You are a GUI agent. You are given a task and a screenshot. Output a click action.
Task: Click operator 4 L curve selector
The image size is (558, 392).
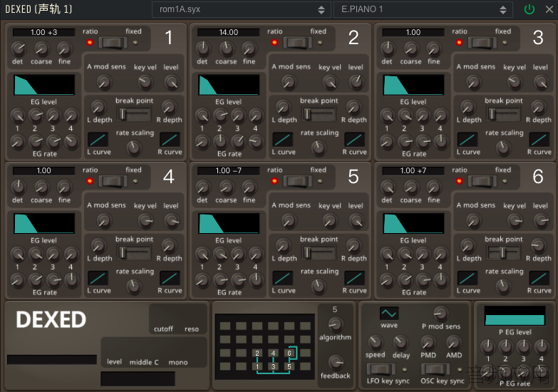[98, 278]
